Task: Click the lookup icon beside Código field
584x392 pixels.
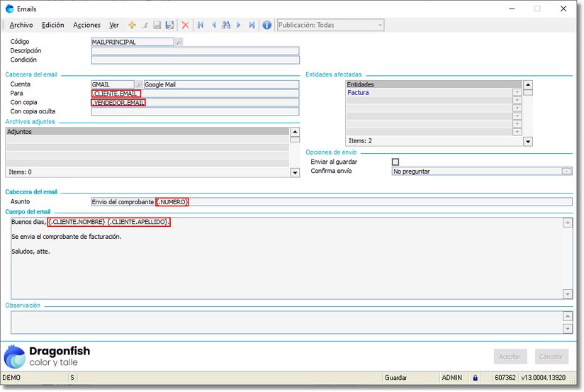Action: click(179, 42)
